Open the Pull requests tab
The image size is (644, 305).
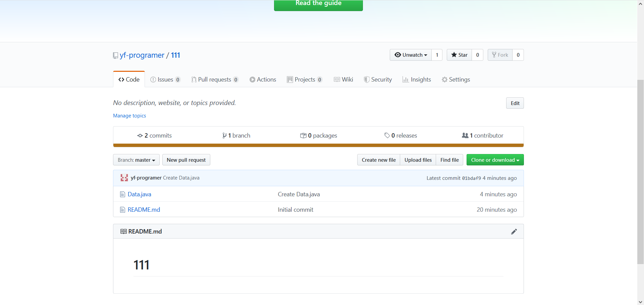pos(215,80)
